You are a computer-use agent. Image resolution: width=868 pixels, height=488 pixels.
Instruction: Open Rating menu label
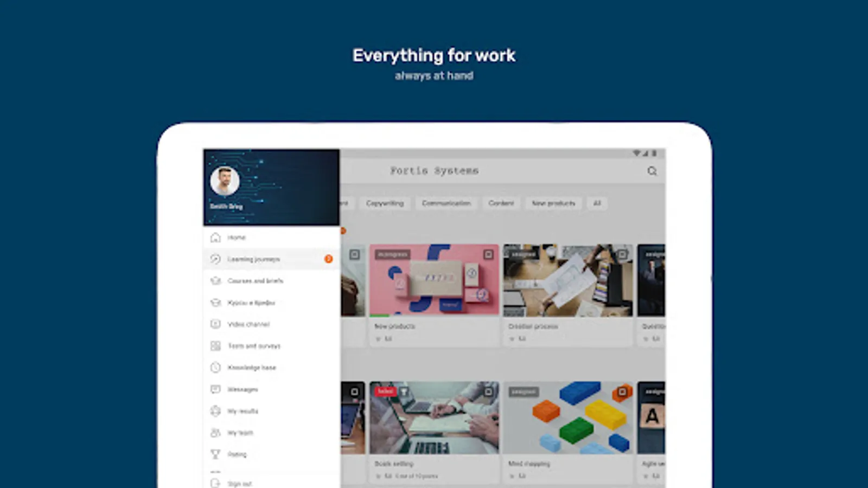point(237,454)
